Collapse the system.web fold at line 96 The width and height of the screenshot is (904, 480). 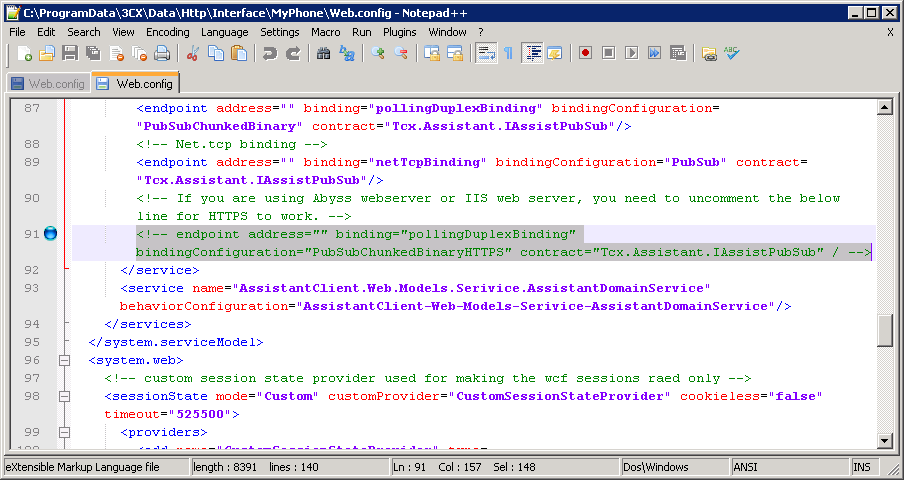coord(64,360)
